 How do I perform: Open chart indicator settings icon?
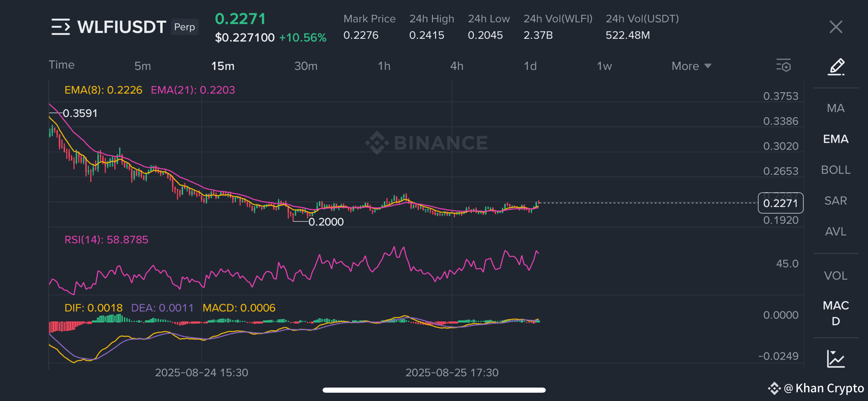coord(783,65)
